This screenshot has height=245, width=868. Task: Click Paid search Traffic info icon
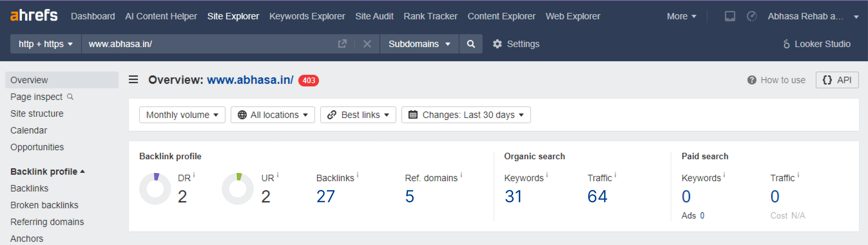pyautogui.click(x=798, y=175)
